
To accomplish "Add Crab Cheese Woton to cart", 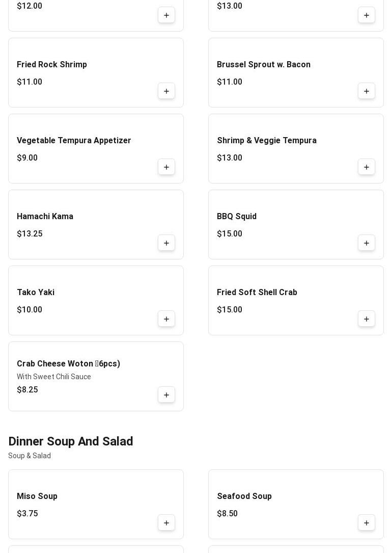I will pyautogui.click(x=166, y=395).
